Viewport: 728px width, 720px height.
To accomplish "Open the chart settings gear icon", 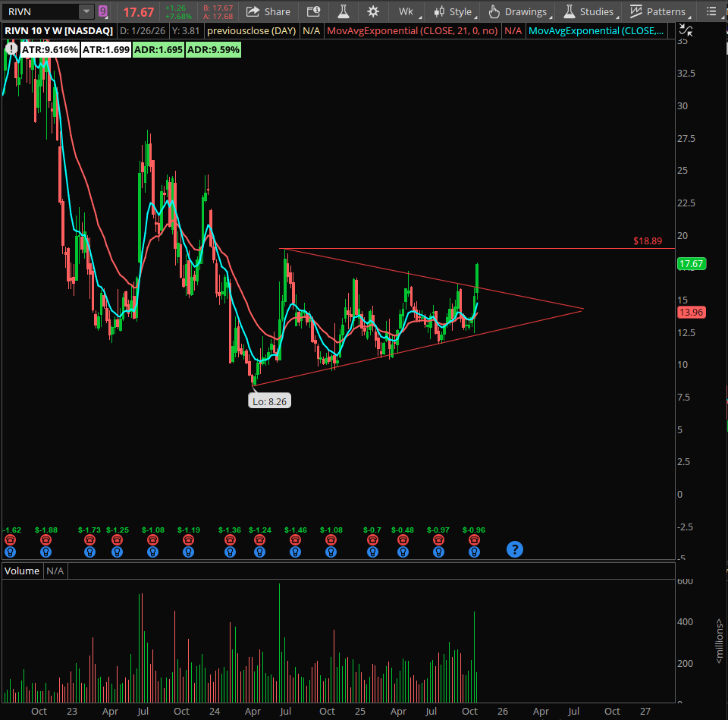I will point(372,11).
